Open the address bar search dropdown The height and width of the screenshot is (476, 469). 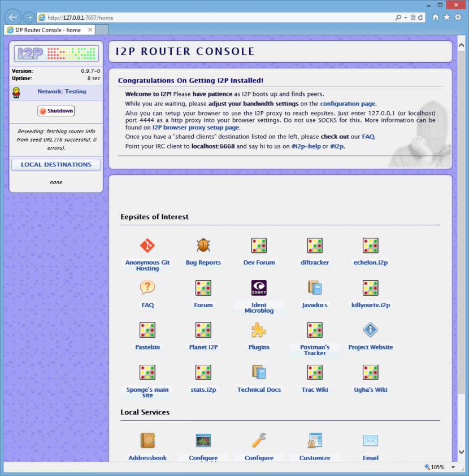406,18
